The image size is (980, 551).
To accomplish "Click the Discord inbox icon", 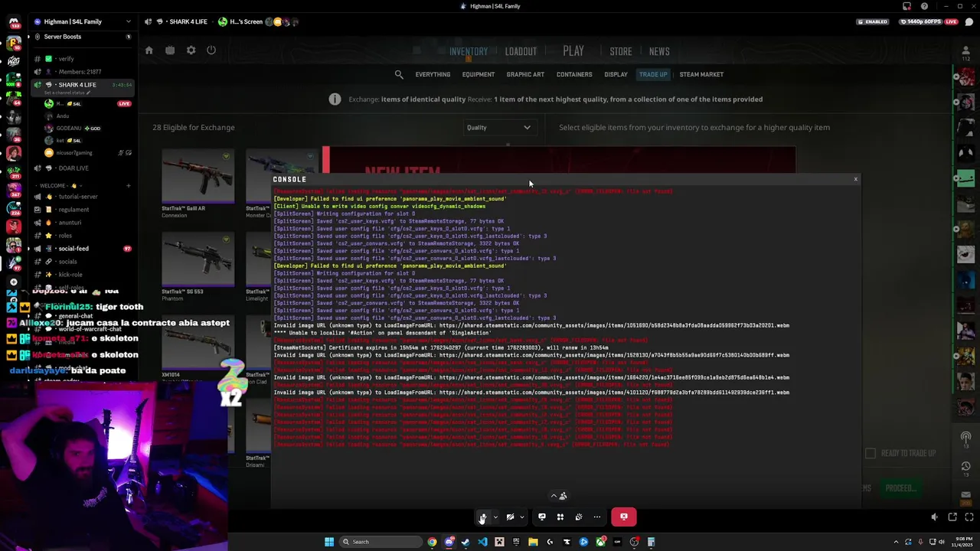I will (x=906, y=6).
